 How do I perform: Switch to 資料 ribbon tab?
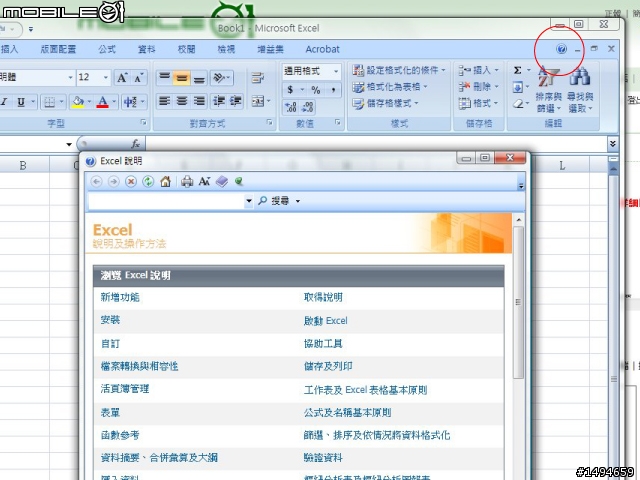pyautogui.click(x=147, y=49)
